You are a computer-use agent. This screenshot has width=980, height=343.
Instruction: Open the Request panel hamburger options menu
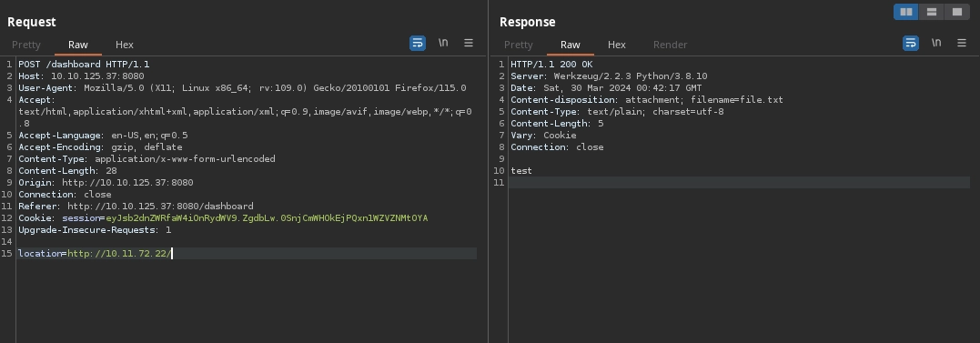468,43
